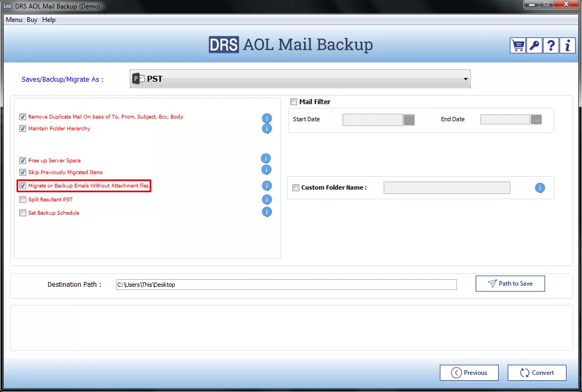The height and width of the screenshot is (392, 582).
Task: Click the End Date input field
Action: (505, 120)
